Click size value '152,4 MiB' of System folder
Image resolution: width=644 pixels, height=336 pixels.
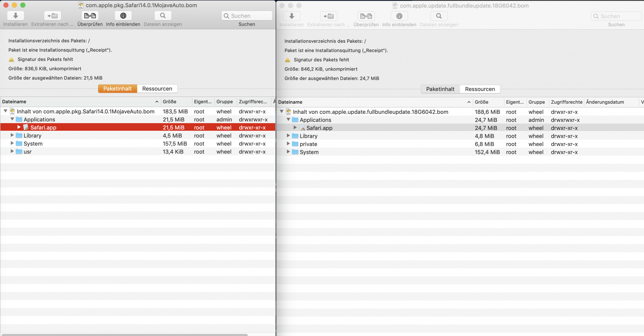click(487, 152)
